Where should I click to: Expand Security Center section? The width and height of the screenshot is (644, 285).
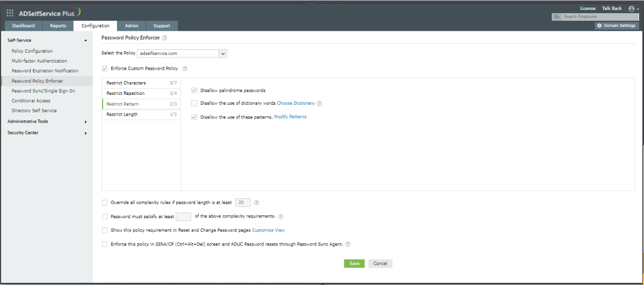coord(86,133)
